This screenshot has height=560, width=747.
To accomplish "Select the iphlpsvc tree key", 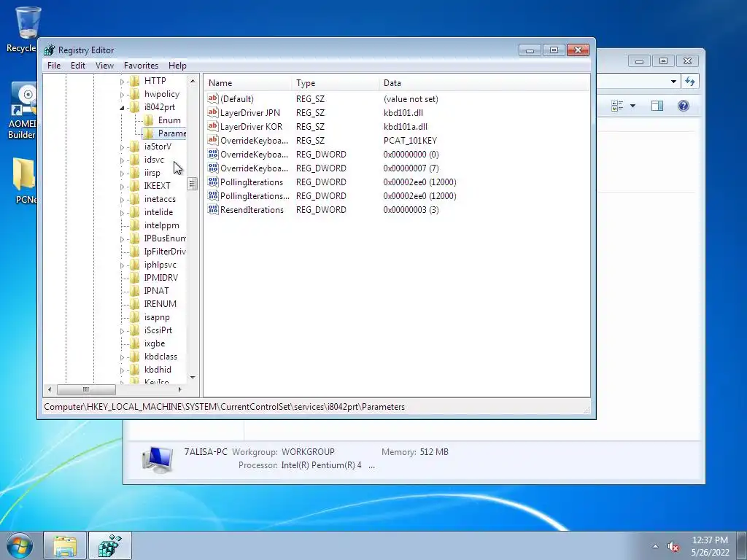I will tap(160, 265).
